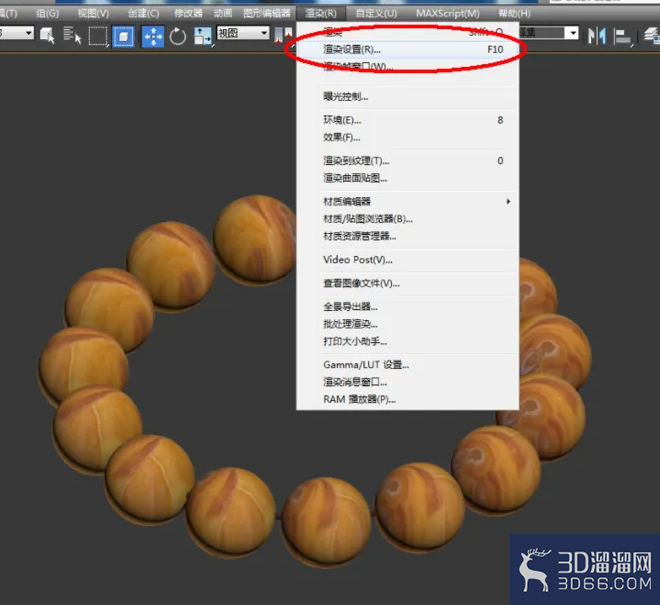Click the Align tool icon
The image size is (660, 605).
622,36
